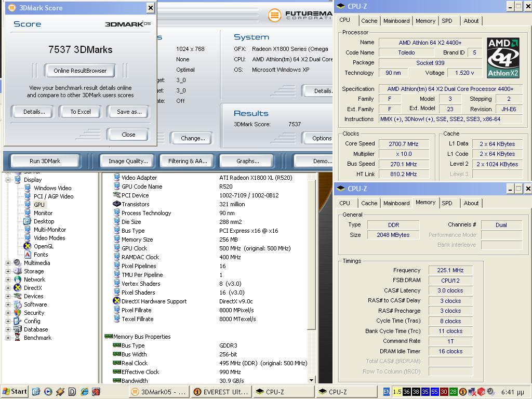
Task: Click the memory Frequency value field
Action: (450, 270)
